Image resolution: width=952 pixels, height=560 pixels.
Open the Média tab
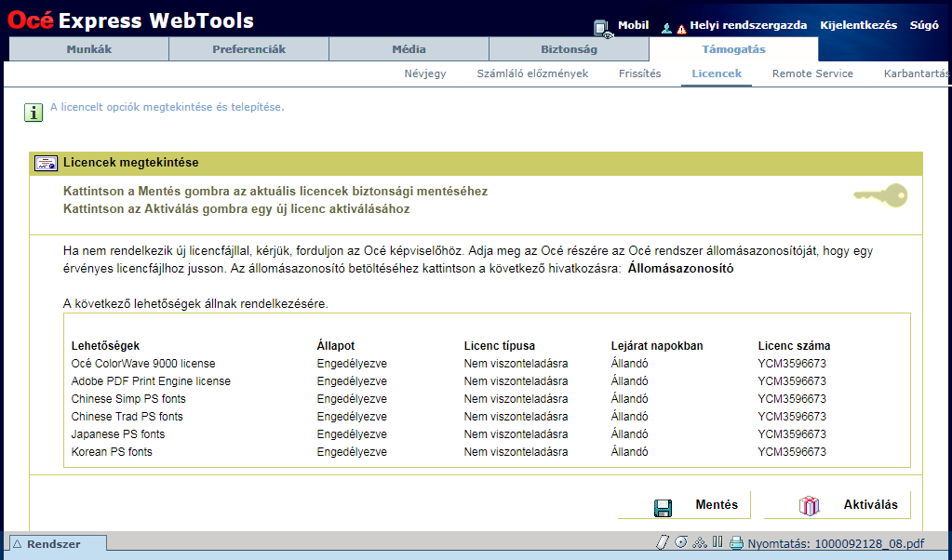point(409,49)
